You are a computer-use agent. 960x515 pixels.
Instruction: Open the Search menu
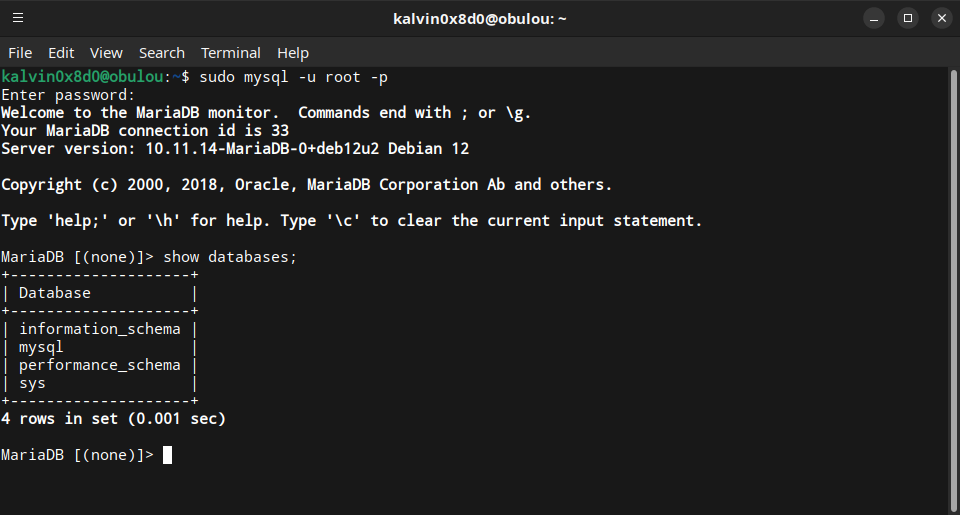tap(161, 53)
